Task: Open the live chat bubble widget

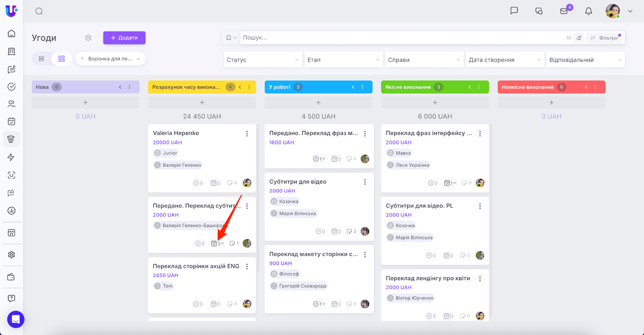Action: (x=16, y=319)
